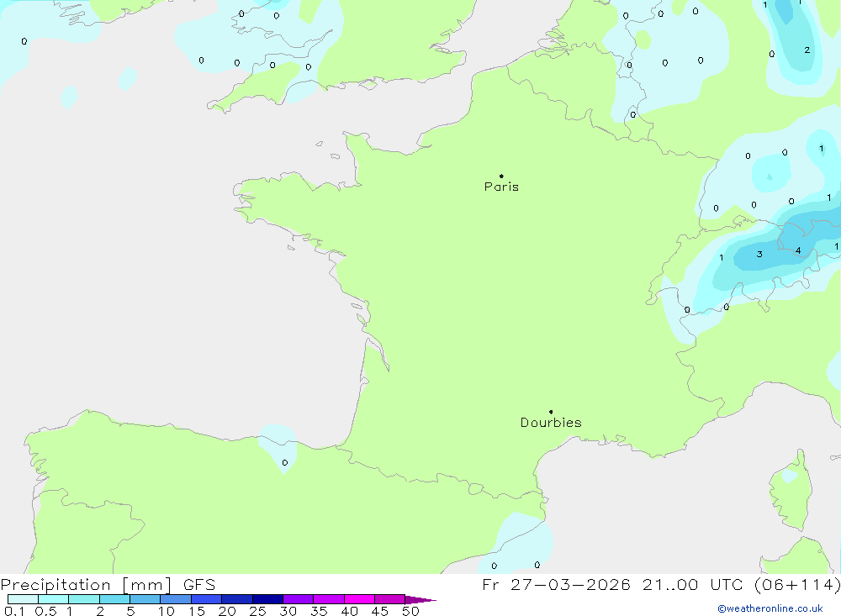Click the precipitation value '3' over the Alps

[x=759, y=254]
